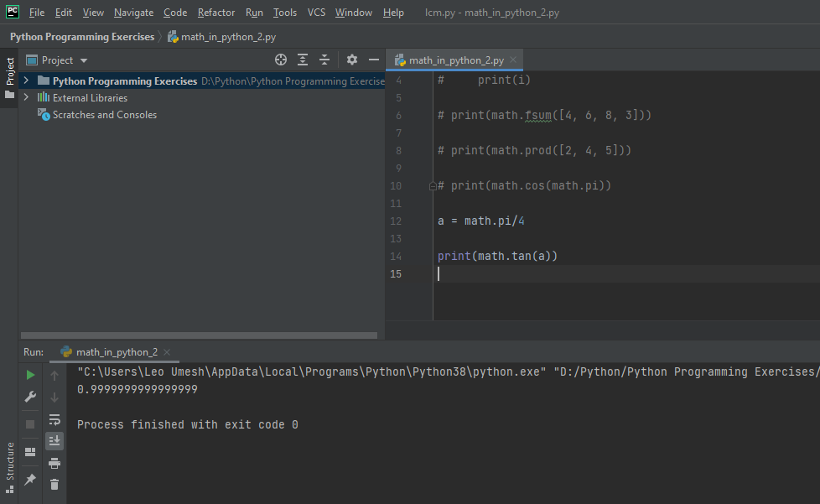Click the External Libraries bars icon
Image resolution: width=820 pixels, height=504 pixels.
[44, 97]
